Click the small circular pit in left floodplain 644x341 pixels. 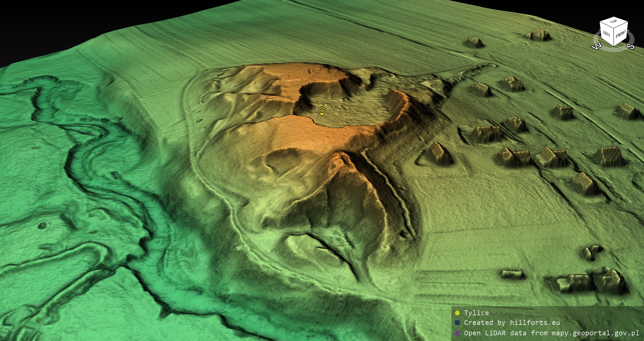42,225
